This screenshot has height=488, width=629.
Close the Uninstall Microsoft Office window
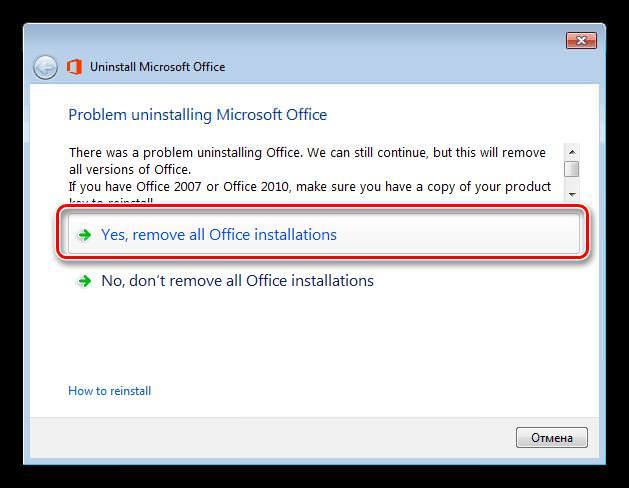coord(581,40)
